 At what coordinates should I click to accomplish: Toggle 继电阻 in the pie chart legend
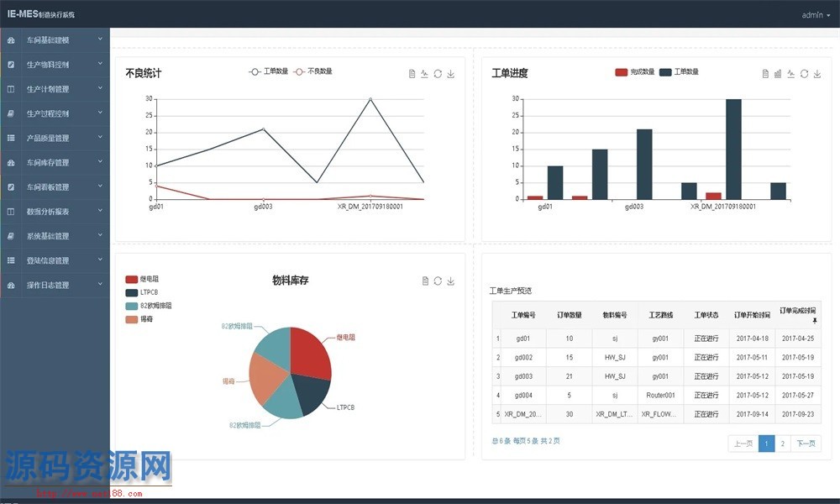tap(142, 279)
